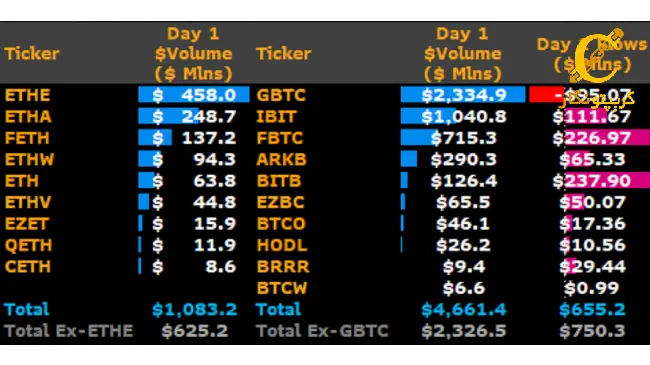Screen dimensions: 650x365
Task: Select the left Day 1 $Volume header
Action: [193, 54]
